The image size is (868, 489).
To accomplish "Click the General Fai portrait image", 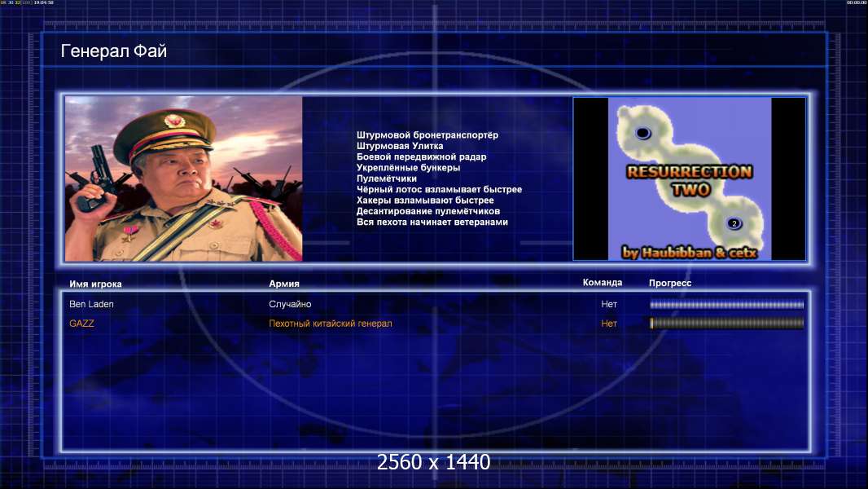I will [x=184, y=178].
